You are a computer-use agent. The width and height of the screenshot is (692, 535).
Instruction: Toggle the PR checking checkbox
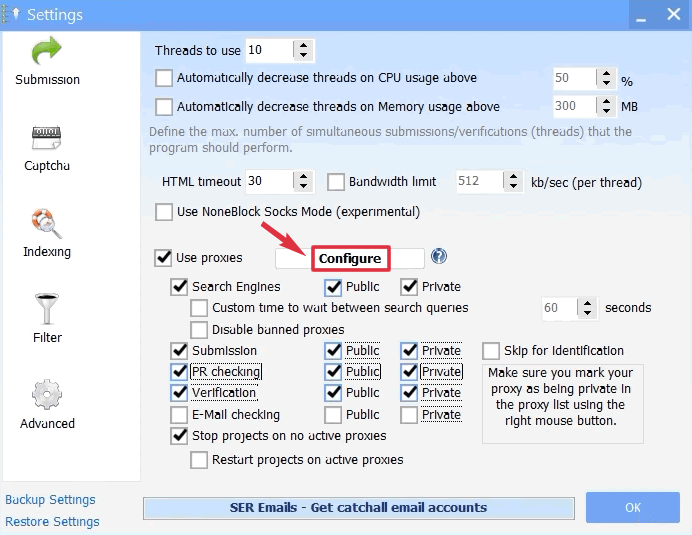pyautogui.click(x=179, y=372)
